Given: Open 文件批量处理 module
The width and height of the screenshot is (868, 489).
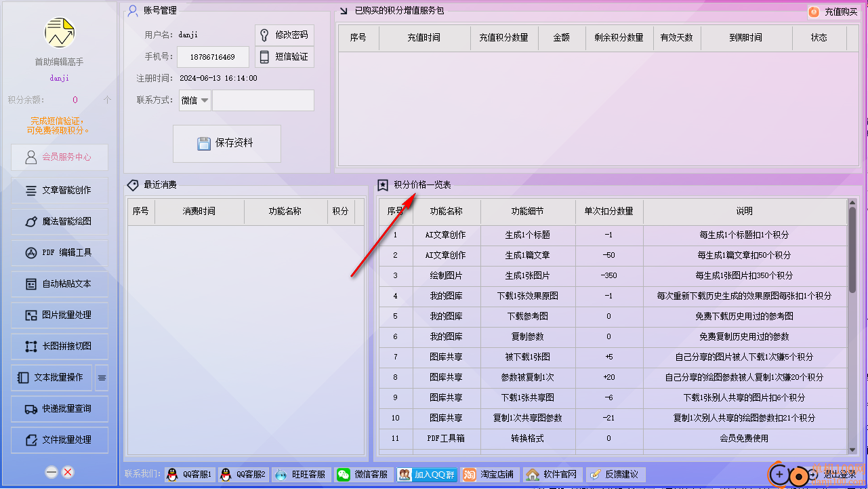Looking at the screenshot, I should 60,440.
